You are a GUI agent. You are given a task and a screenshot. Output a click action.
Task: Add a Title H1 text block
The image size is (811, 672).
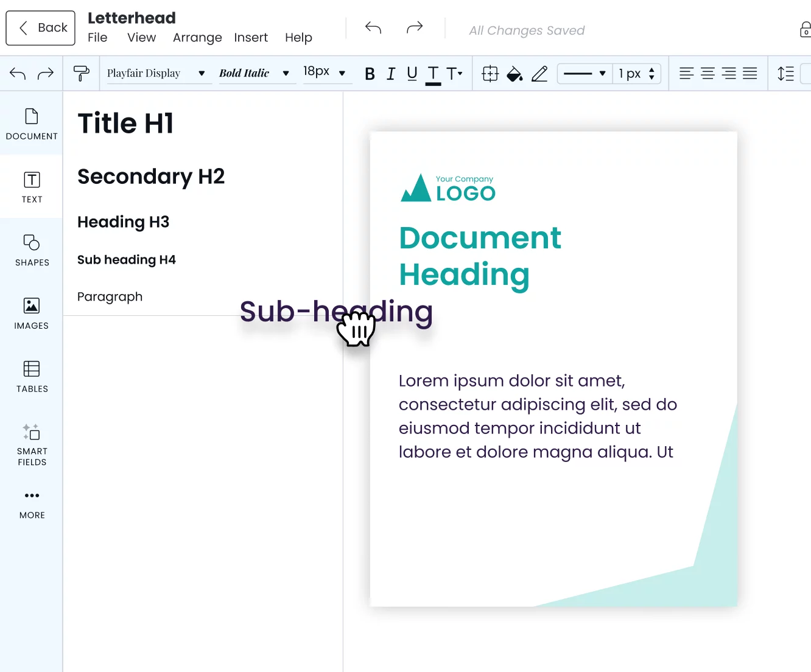(126, 124)
